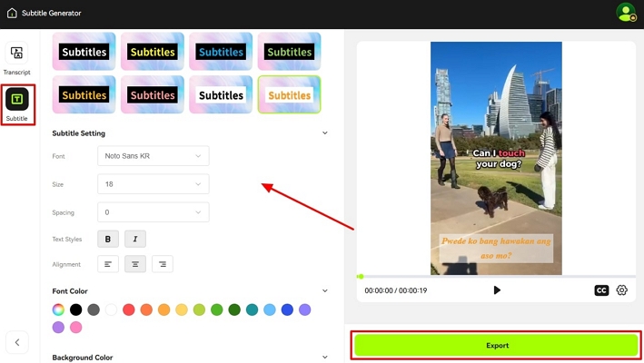
Task: Click the 00:00:00 / 00:00:19 timecode
Action: [396, 290]
